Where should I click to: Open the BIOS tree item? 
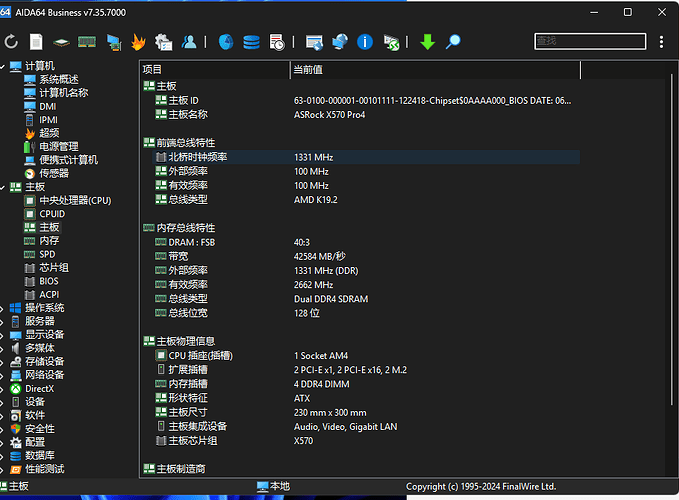49,281
